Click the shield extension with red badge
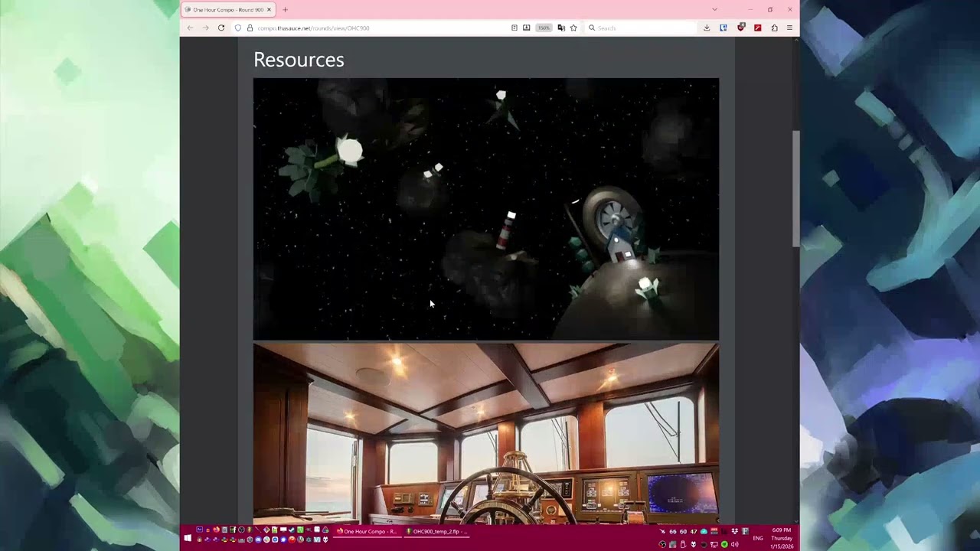The height and width of the screenshot is (551, 980). click(x=741, y=28)
